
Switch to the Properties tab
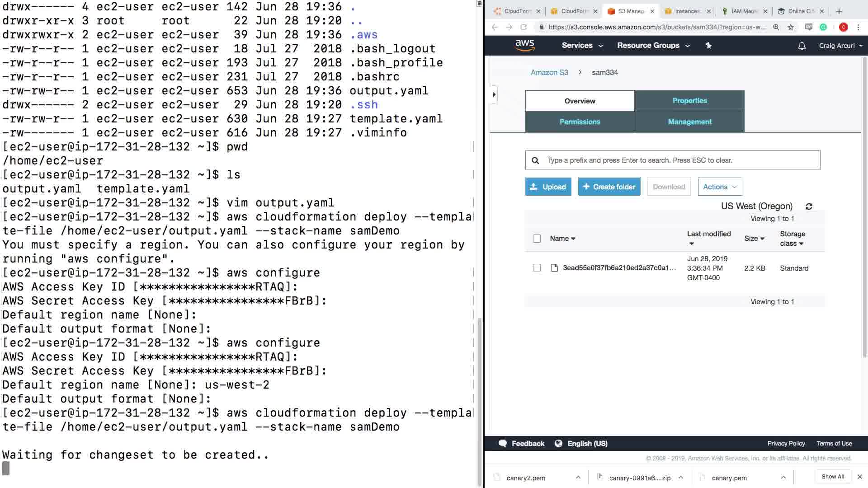pyautogui.click(x=689, y=101)
